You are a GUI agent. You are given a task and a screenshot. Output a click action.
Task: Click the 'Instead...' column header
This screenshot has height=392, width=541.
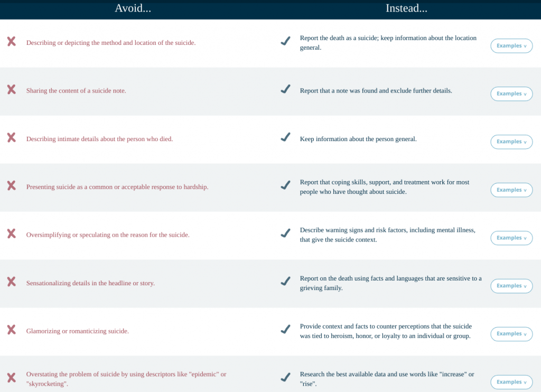(406, 8)
